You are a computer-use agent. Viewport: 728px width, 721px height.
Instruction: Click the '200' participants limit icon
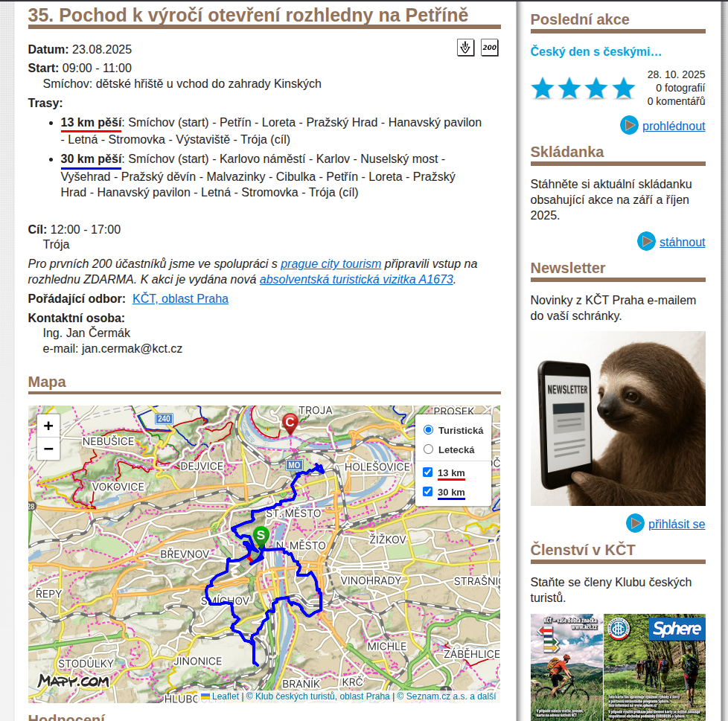point(489,48)
